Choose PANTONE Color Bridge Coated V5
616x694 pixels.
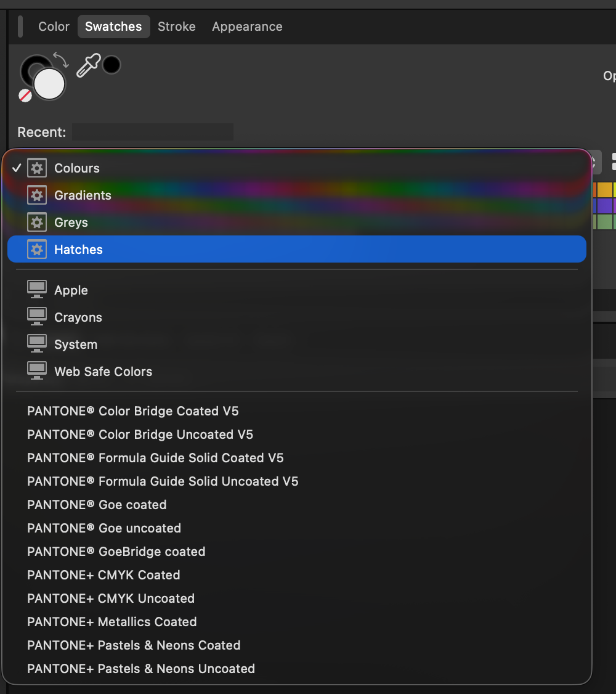coord(297,411)
